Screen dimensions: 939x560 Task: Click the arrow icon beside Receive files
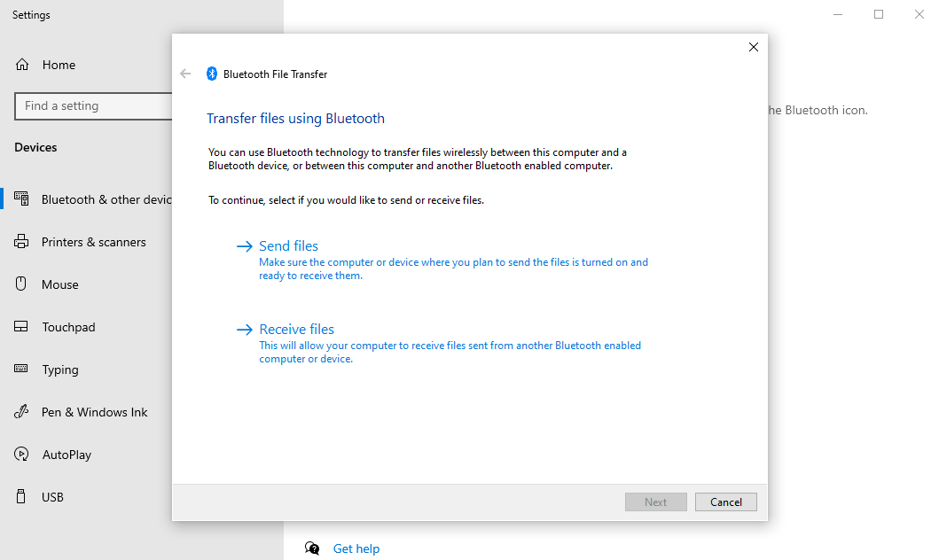(245, 329)
